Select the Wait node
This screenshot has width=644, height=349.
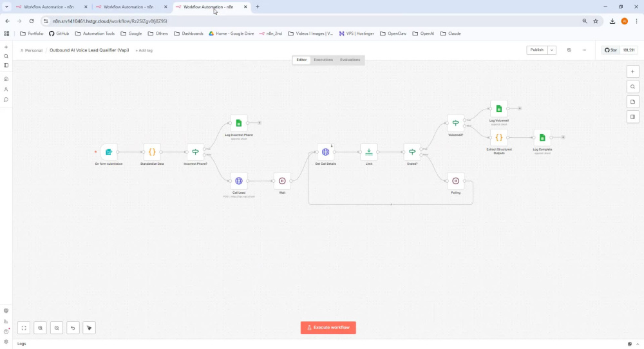pyautogui.click(x=282, y=181)
